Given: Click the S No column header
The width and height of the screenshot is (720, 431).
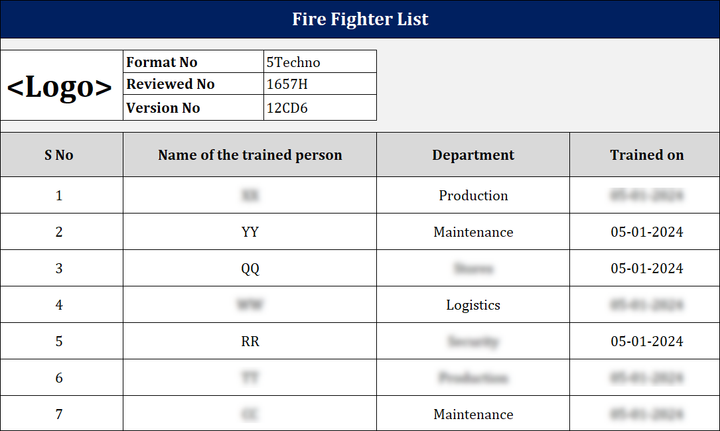Looking at the screenshot, I should (59, 155).
